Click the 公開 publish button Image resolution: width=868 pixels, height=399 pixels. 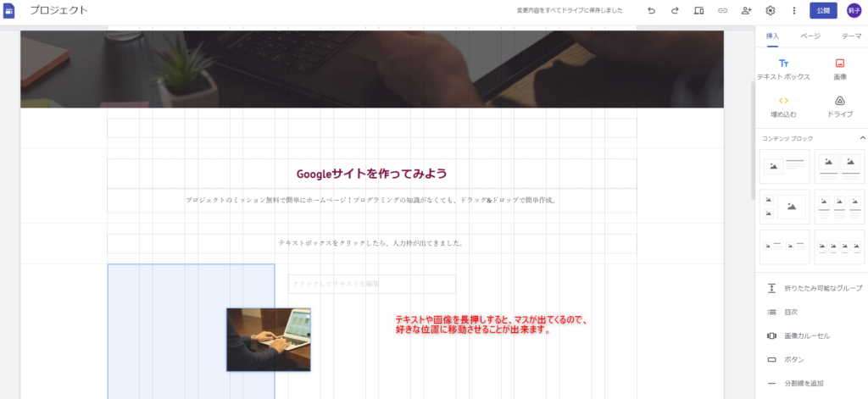[x=823, y=11]
